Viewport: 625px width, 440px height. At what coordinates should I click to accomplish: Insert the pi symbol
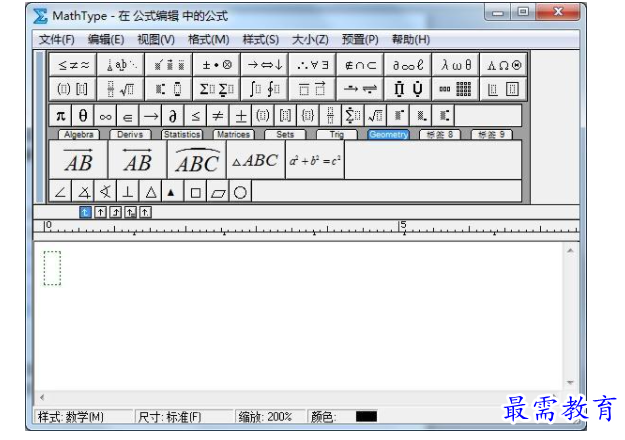tap(61, 116)
